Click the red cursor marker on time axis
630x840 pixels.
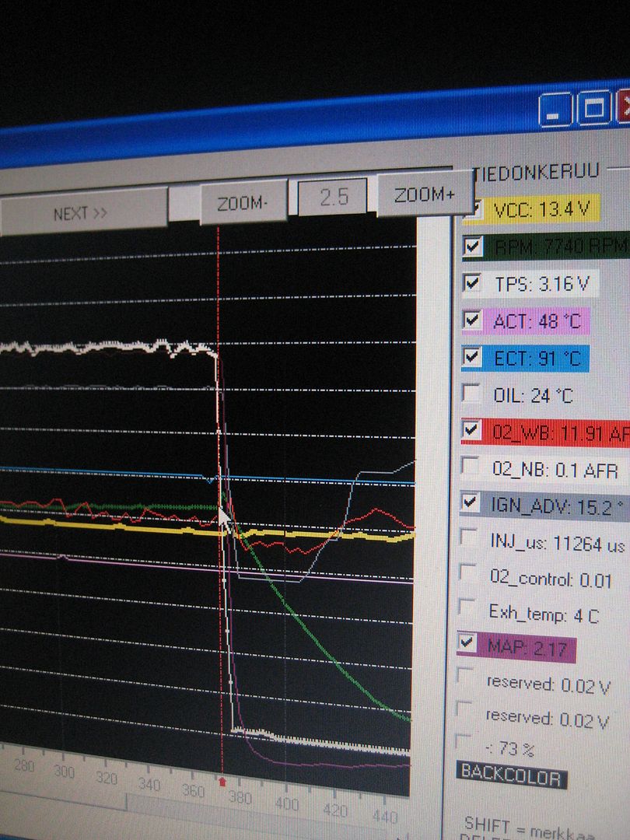pyautogui.click(x=222, y=779)
